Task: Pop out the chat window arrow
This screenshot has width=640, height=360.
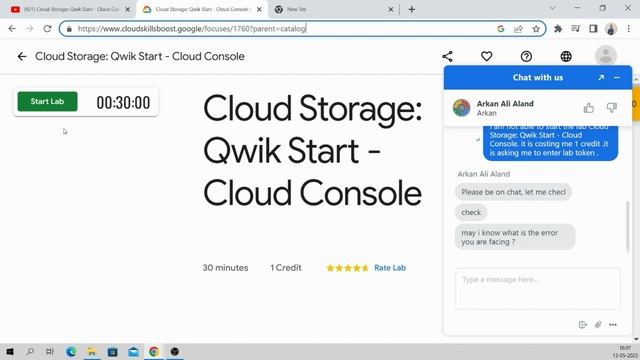Action: pos(601,77)
